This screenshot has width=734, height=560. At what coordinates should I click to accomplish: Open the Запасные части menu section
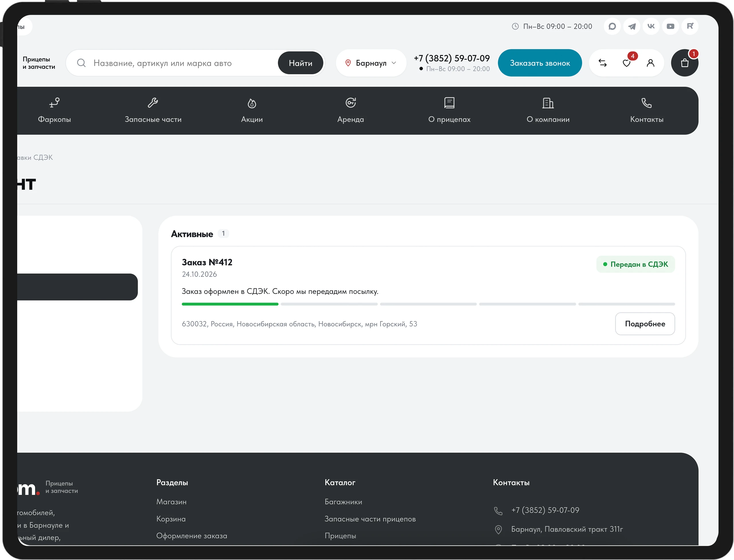coord(153,111)
